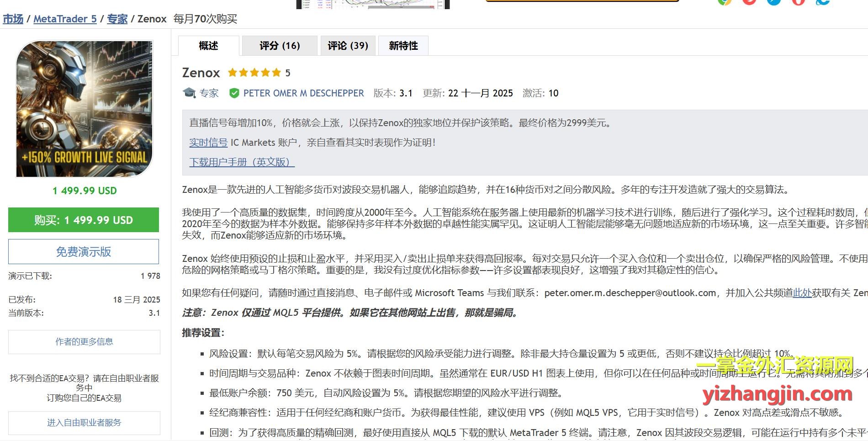
Task: Click the 作者的更多信息 button
Action: 84,342
